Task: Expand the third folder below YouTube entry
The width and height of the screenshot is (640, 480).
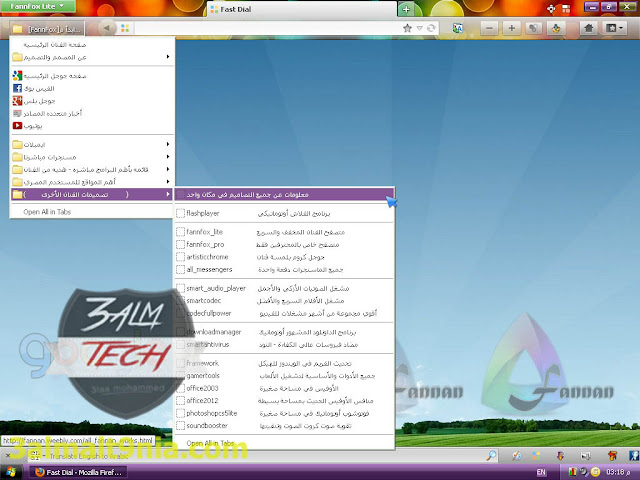Action: point(92,169)
